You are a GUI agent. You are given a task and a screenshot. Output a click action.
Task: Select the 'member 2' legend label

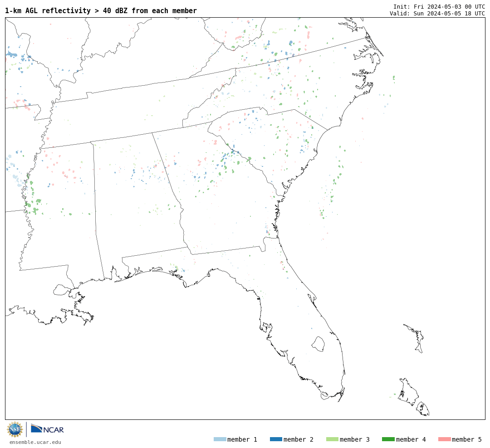[x=299, y=439]
